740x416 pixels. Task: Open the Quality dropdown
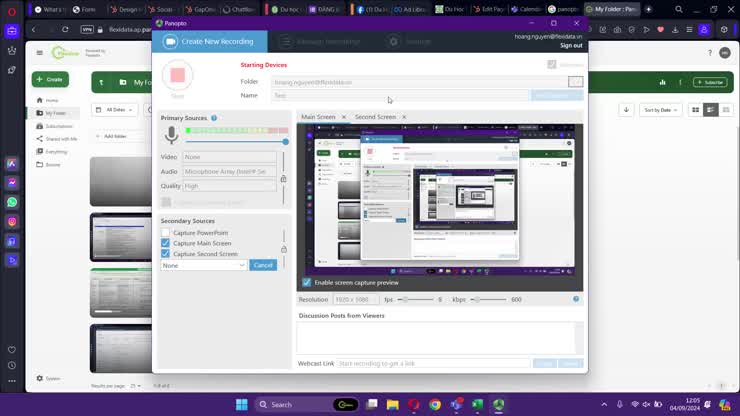tap(230, 186)
